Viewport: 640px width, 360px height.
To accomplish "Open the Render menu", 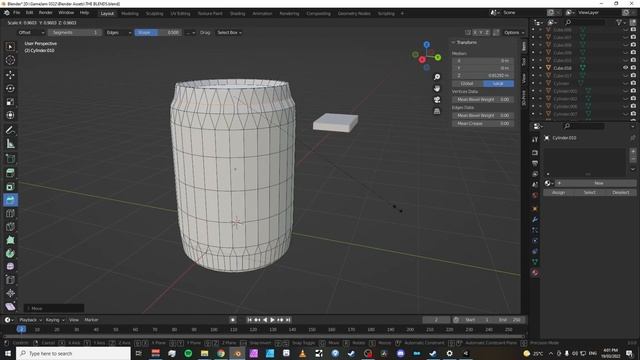I will pyautogui.click(x=46, y=13).
